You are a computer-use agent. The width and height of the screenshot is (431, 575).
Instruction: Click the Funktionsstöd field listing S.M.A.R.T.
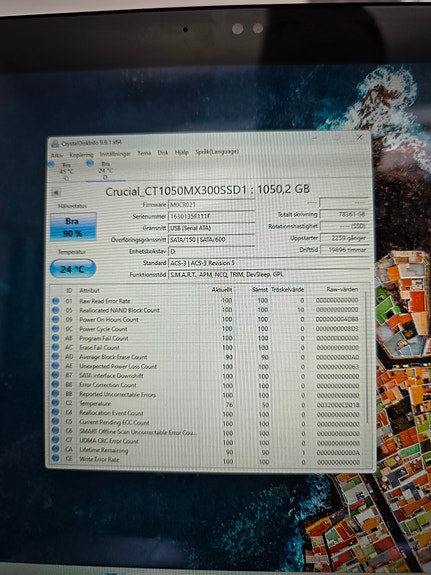pos(268,275)
